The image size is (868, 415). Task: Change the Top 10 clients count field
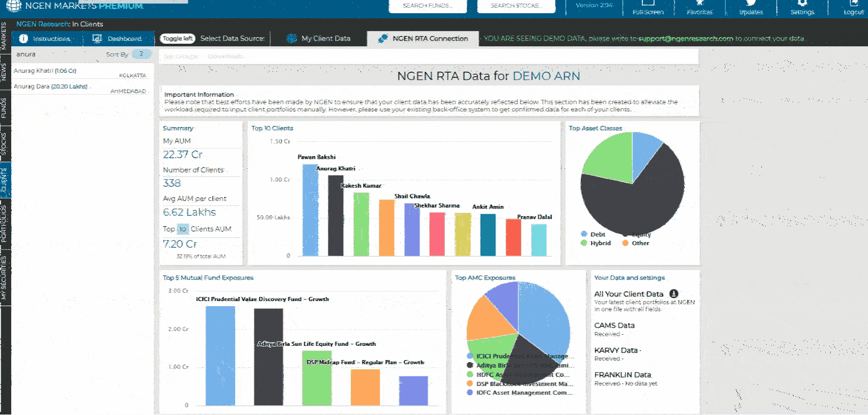coord(182,229)
